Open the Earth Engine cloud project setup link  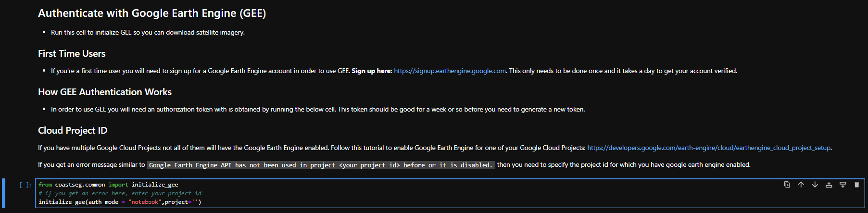tap(708, 148)
